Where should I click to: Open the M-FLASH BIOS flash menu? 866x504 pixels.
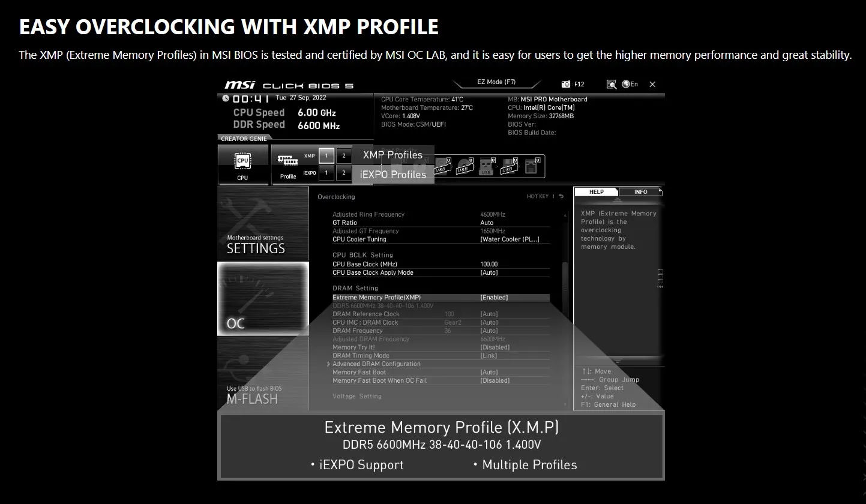pyautogui.click(x=263, y=373)
